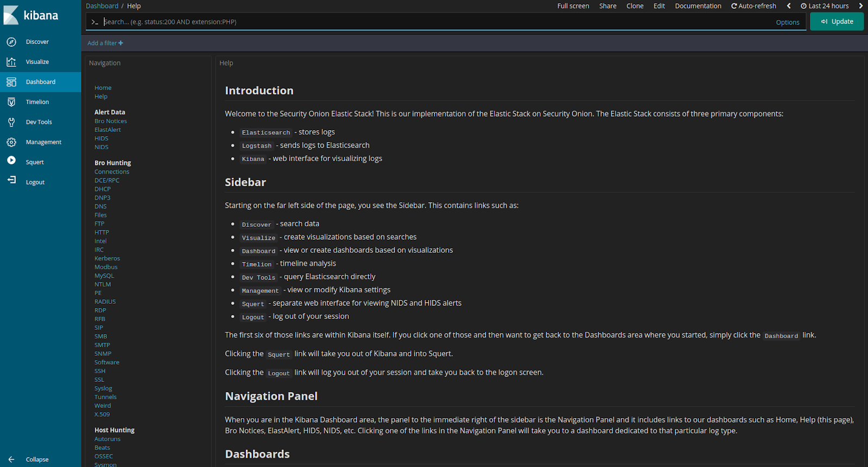The height and width of the screenshot is (467, 868).
Task: Open Software dashboard link
Action: click(107, 363)
